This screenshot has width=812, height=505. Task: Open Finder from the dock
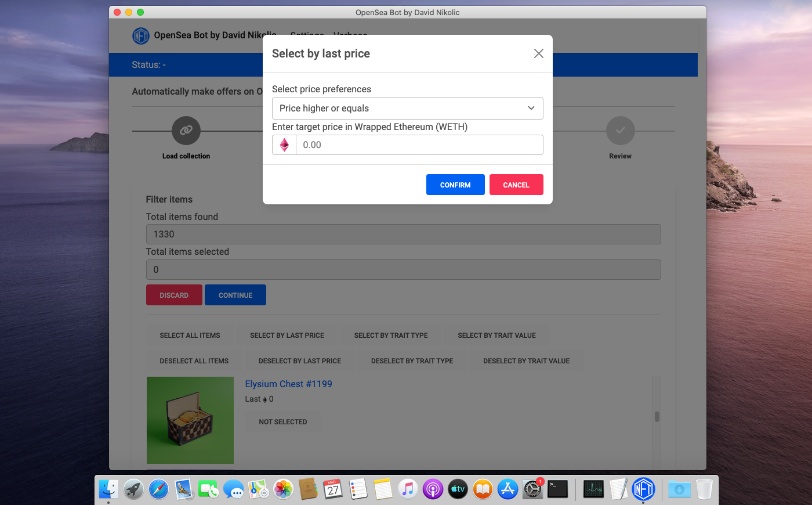point(108,489)
